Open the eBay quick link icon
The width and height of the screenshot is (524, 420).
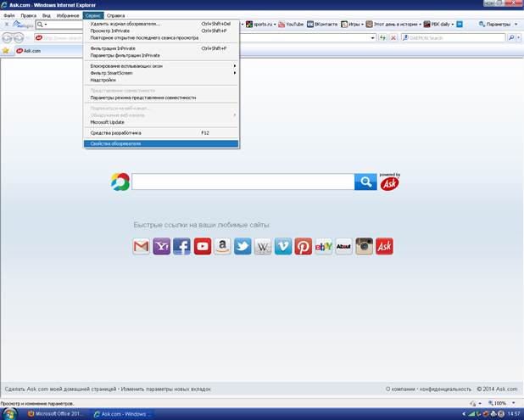point(324,246)
